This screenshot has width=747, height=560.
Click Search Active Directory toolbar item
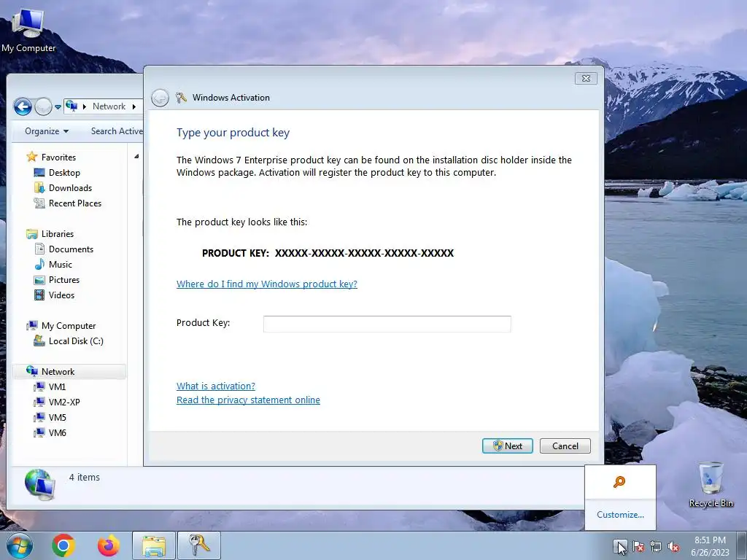pyautogui.click(x=117, y=131)
